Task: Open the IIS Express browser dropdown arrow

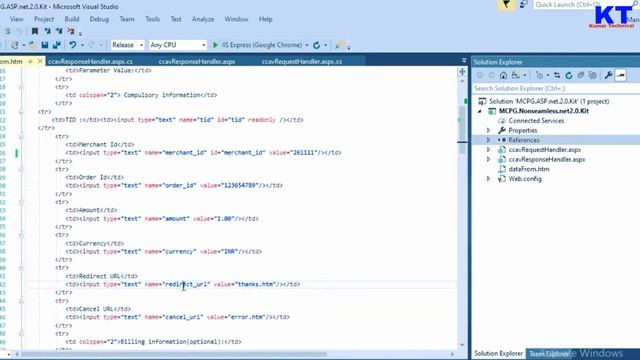Action: tap(307, 45)
